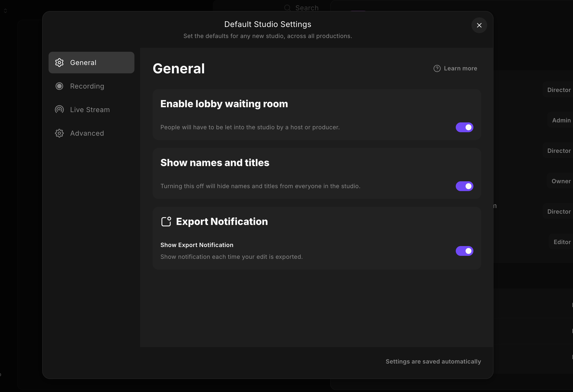Image resolution: width=573 pixels, height=392 pixels.
Task: Open the Learn more link
Action: 455,68
